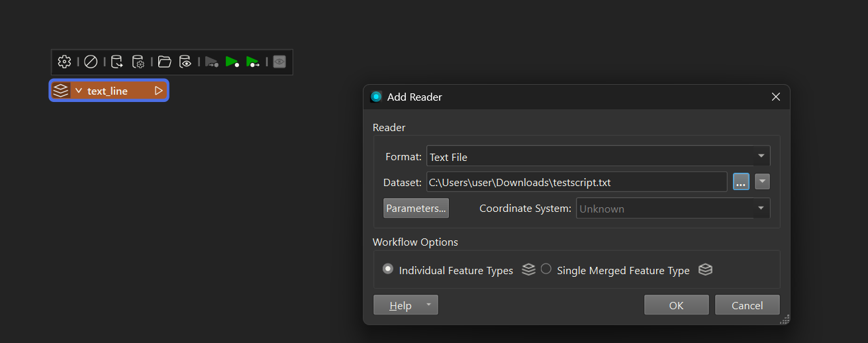
Task: Confirm Add Reader with OK
Action: (x=676, y=305)
